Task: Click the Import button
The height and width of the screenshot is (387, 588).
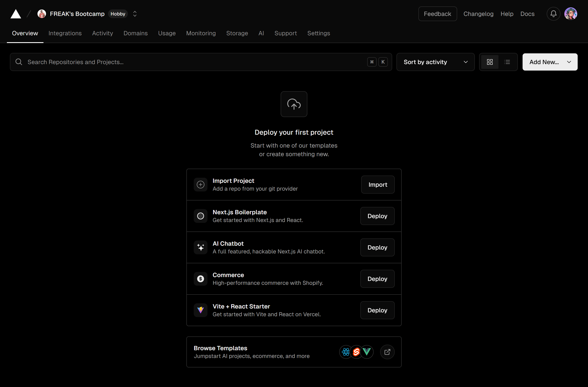Action: tap(378, 185)
